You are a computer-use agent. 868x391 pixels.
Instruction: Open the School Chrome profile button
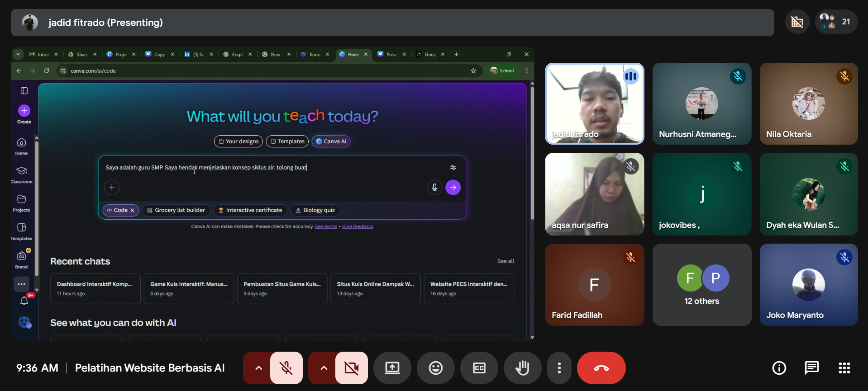click(x=502, y=71)
